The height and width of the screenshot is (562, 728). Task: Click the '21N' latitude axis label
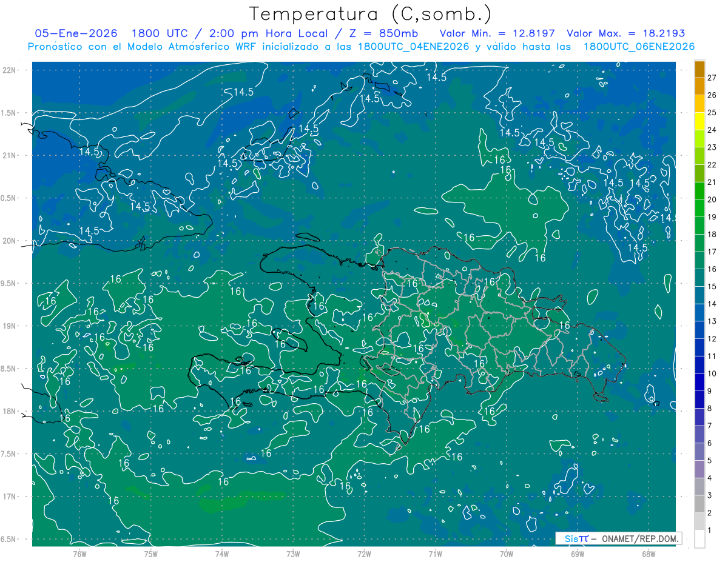pyautogui.click(x=8, y=155)
